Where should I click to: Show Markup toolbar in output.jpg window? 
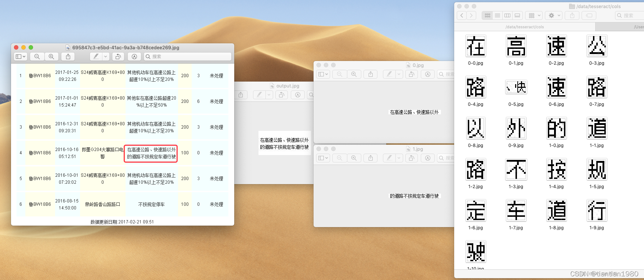298,95
